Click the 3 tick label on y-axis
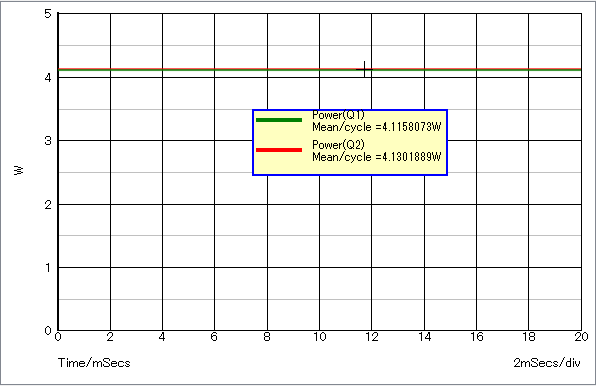 point(48,141)
